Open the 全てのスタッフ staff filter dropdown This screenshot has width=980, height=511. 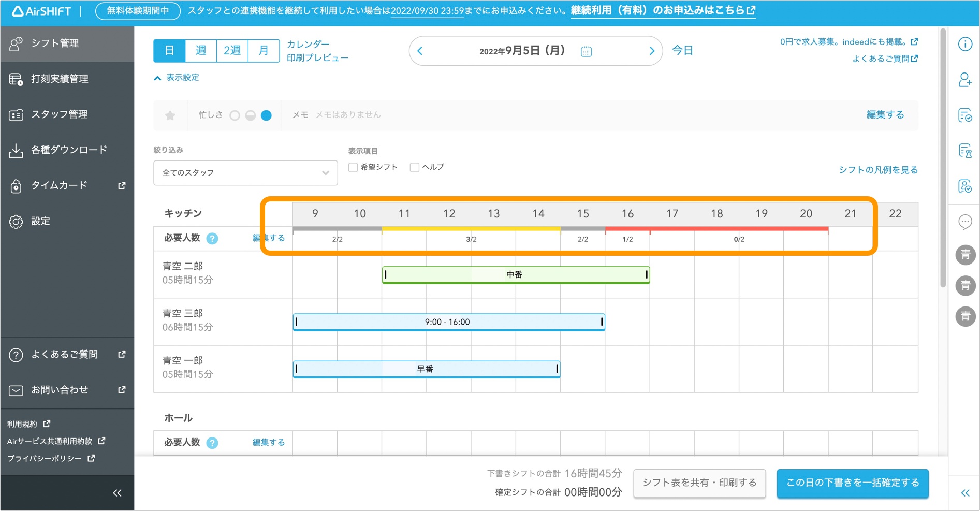tap(245, 172)
